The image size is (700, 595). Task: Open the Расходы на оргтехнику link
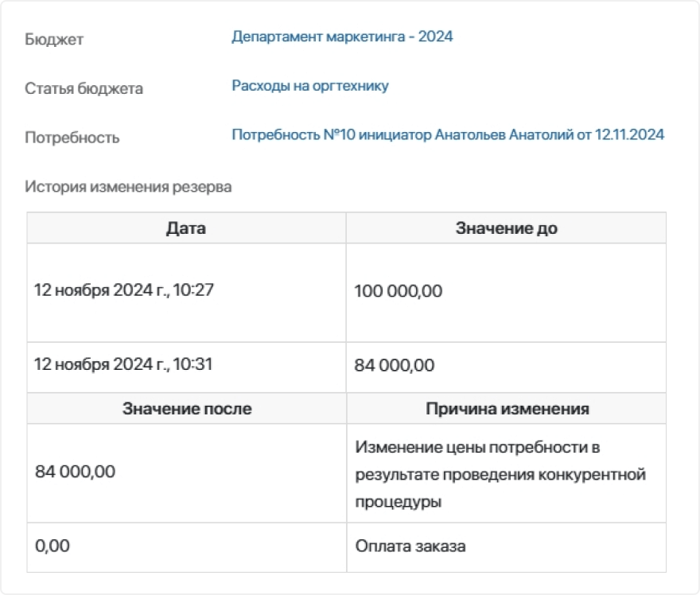tap(309, 85)
